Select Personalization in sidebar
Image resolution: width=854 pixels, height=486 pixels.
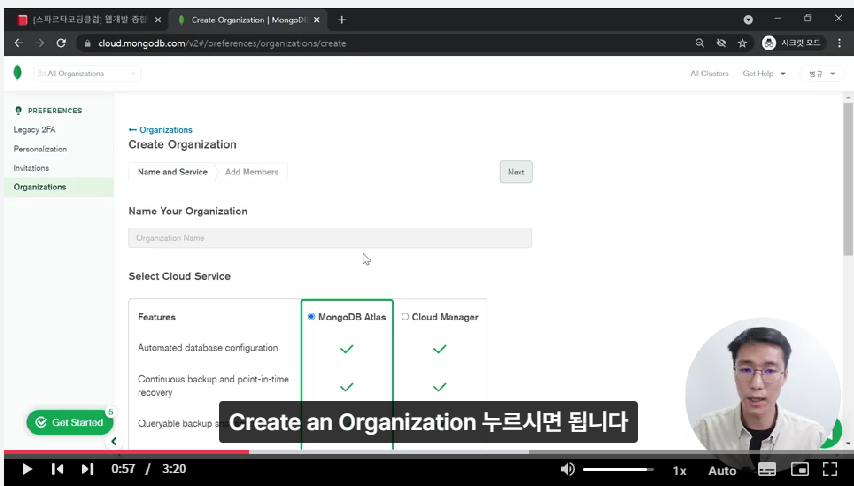pos(40,149)
